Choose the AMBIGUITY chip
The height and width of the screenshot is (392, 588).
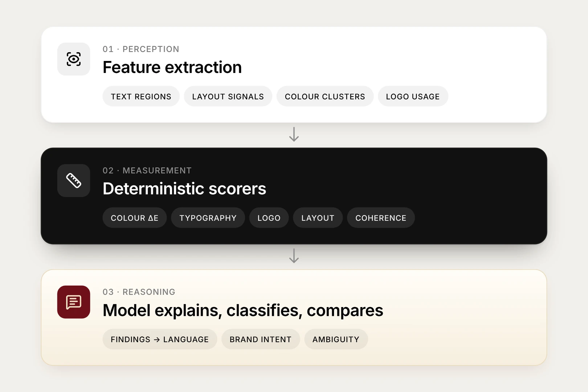click(336, 339)
